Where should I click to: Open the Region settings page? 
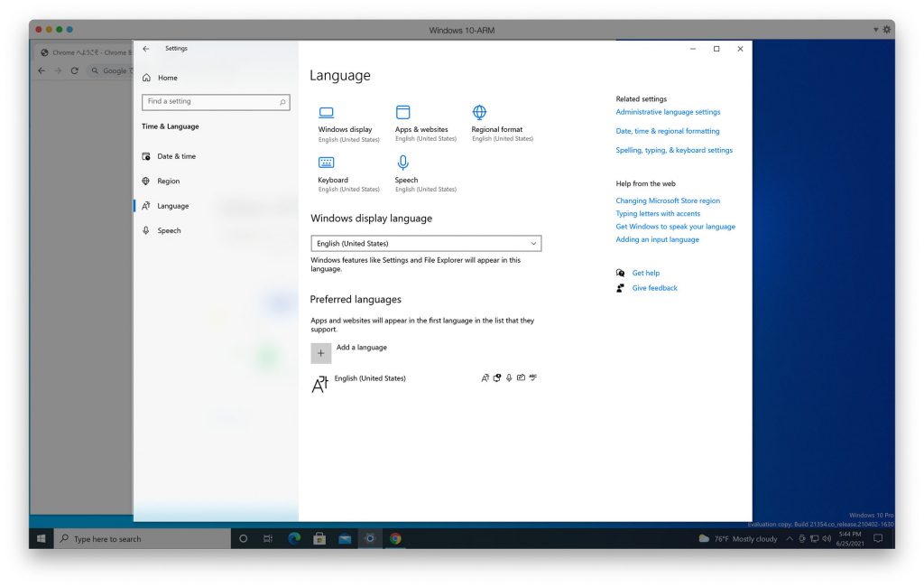pos(162,182)
